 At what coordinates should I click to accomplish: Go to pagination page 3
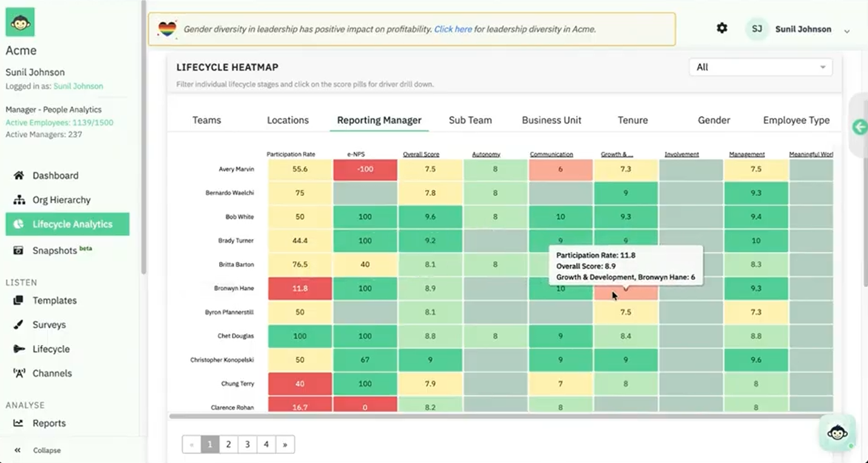[247, 444]
